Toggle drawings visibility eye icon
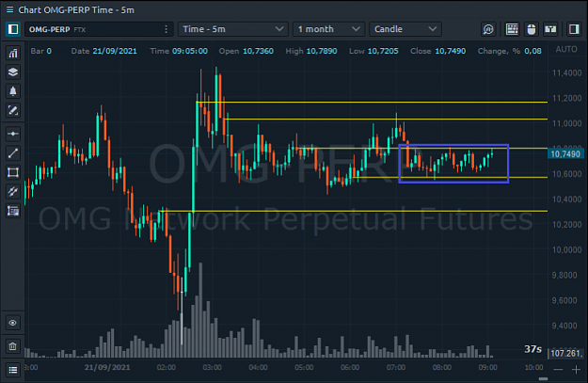Viewport: 588px width, 383px height. point(13,323)
